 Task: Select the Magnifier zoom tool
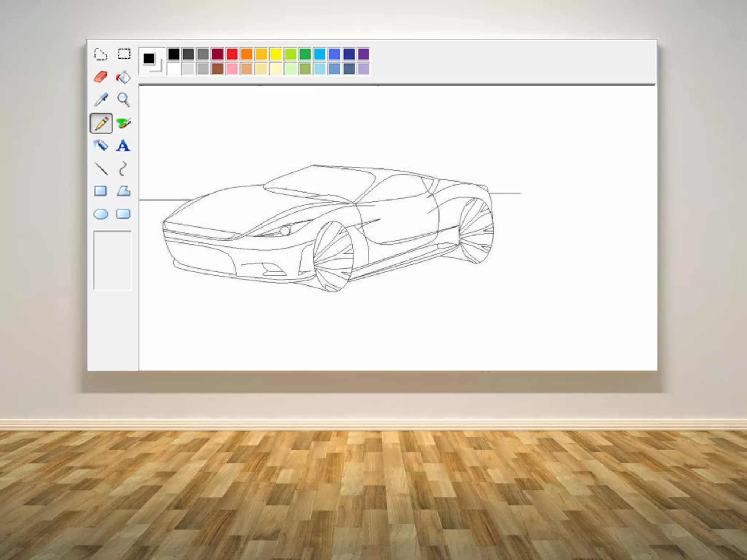pos(124,100)
